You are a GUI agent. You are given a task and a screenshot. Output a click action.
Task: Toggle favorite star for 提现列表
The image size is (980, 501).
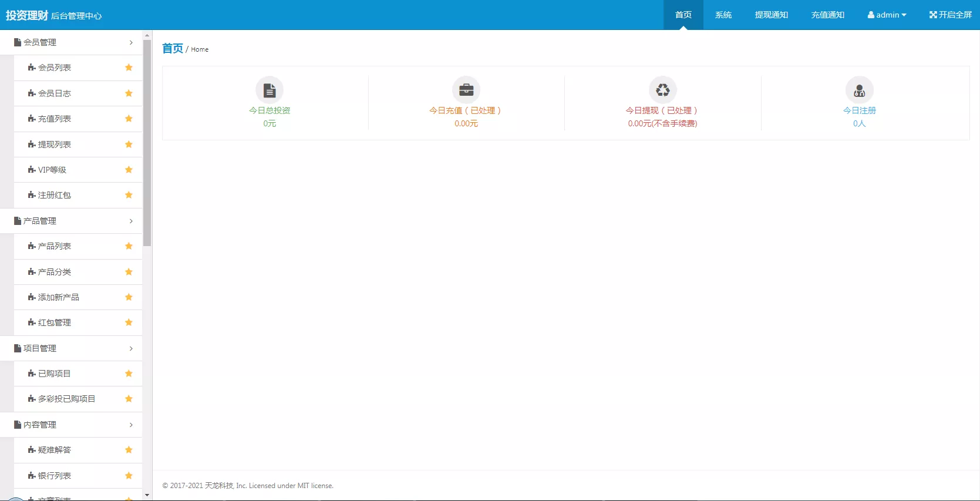coord(129,144)
